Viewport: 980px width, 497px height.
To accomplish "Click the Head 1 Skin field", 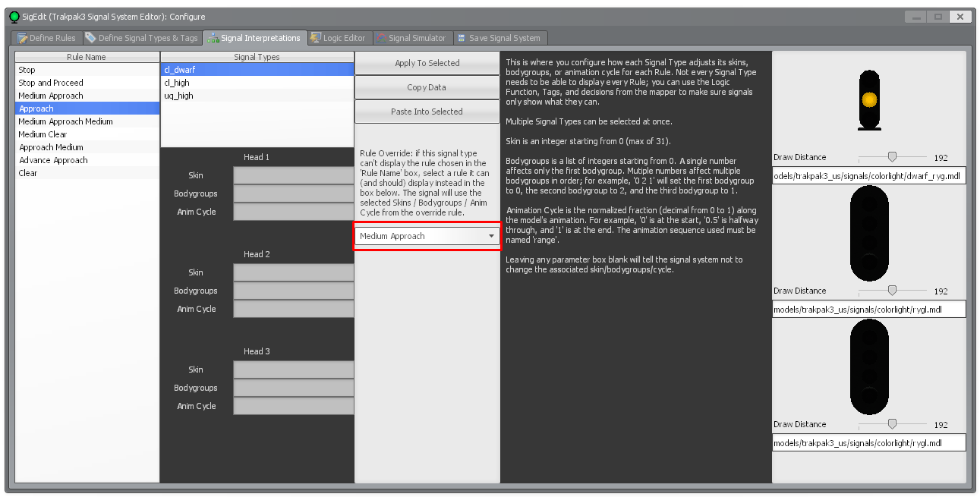I will 294,175.
